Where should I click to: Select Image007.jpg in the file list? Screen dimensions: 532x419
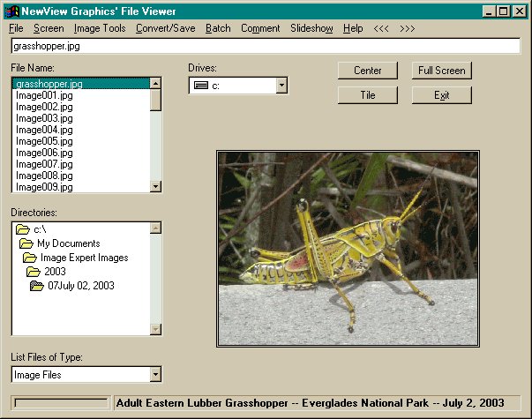tap(81, 164)
